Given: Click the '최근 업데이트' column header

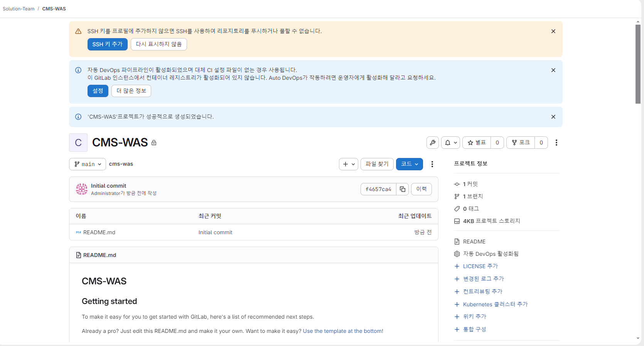Looking at the screenshot, I should coord(415,216).
